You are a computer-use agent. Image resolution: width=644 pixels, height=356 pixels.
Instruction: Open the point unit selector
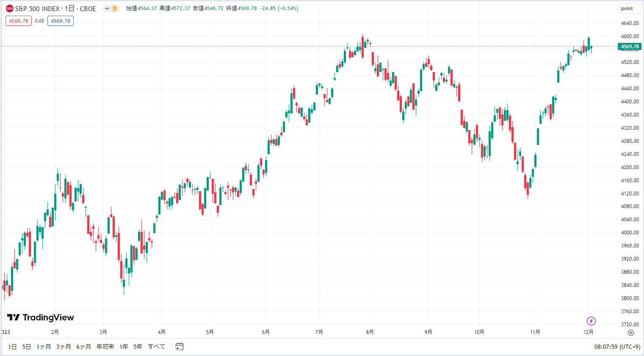(x=630, y=8)
